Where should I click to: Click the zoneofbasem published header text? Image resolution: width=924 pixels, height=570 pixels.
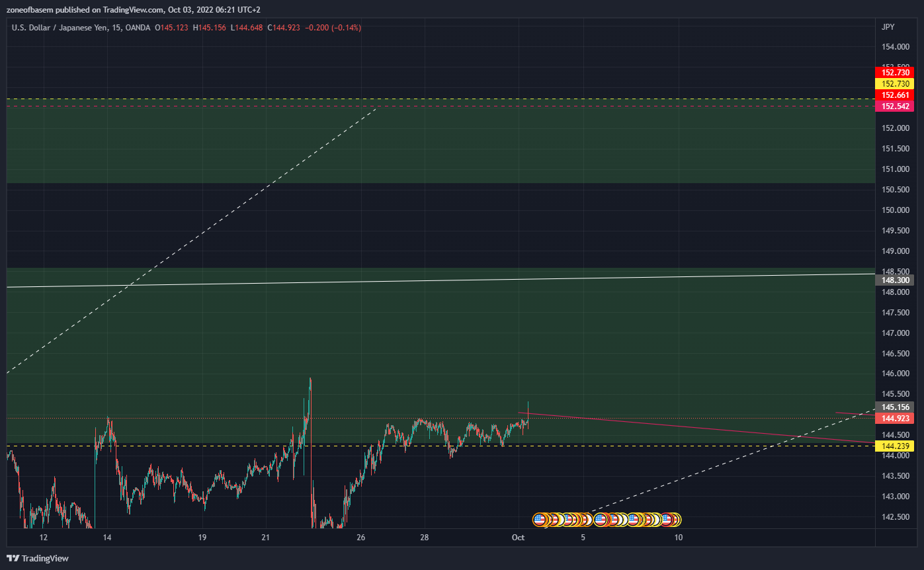134,10
